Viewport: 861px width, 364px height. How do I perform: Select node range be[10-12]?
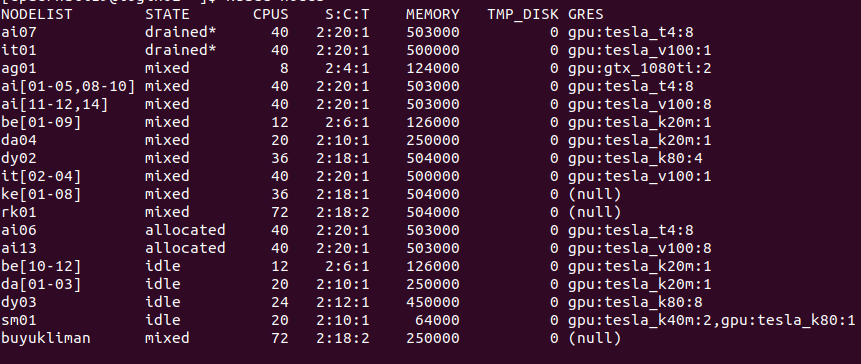(41, 266)
